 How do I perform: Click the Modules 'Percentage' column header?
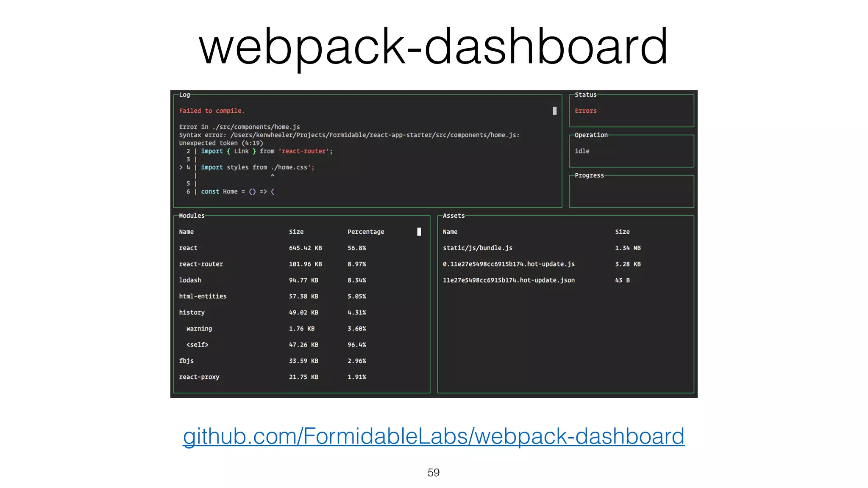pos(366,232)
